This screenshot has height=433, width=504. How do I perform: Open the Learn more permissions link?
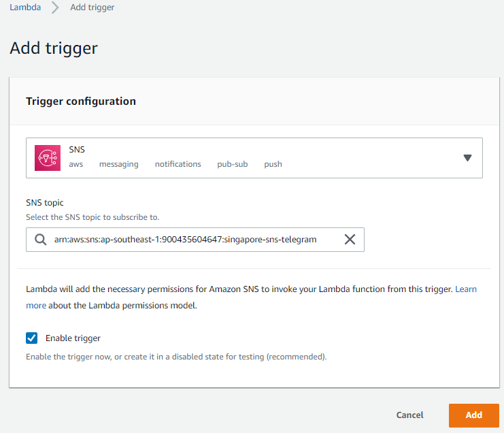[466, 289]
